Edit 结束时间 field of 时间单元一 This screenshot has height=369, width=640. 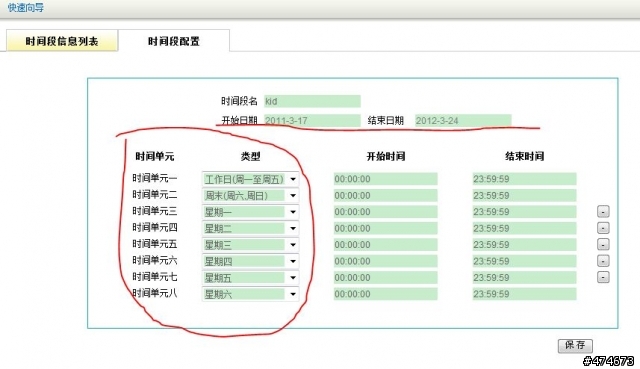point(524,179)
